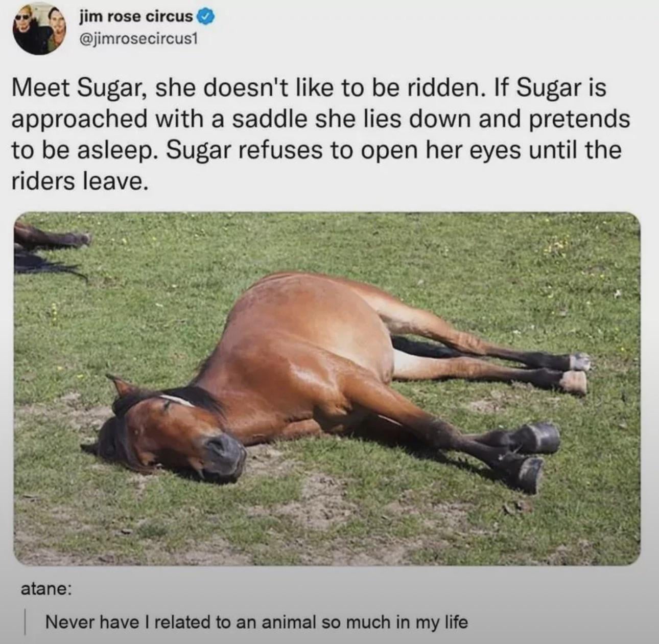Open the jim rose circus display name
Screen dimensions: 659x644
click(136, 17)
